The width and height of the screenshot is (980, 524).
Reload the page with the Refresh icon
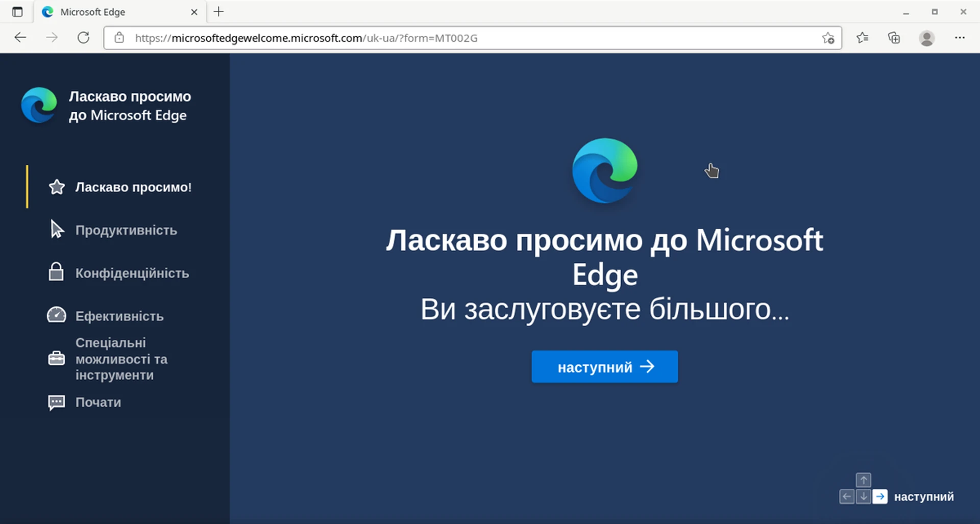84,37
